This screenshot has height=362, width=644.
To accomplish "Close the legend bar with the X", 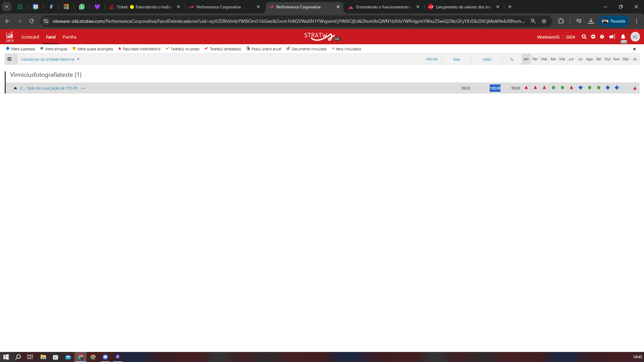I will [x=634, y=49].
